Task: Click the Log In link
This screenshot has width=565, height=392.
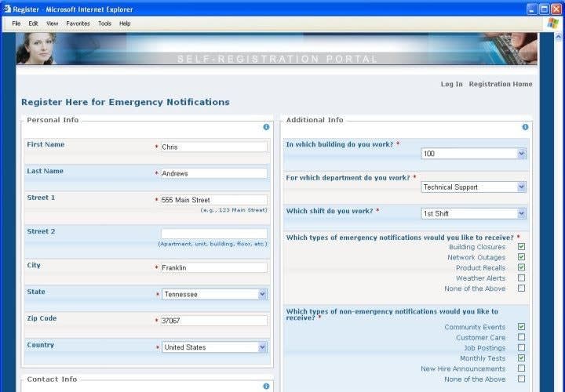Action: [451, 84]
